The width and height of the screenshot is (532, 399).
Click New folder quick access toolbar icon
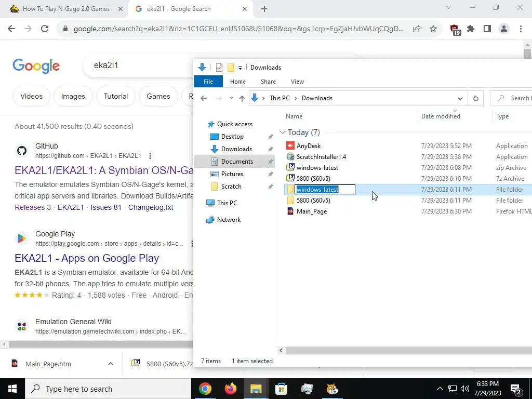pyautogui.click(x=231, y=68)
